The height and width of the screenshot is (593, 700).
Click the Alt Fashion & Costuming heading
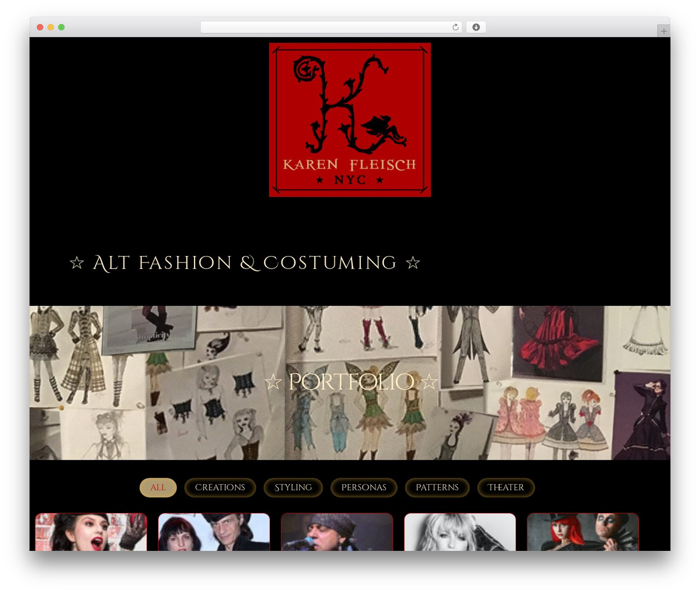244,263
